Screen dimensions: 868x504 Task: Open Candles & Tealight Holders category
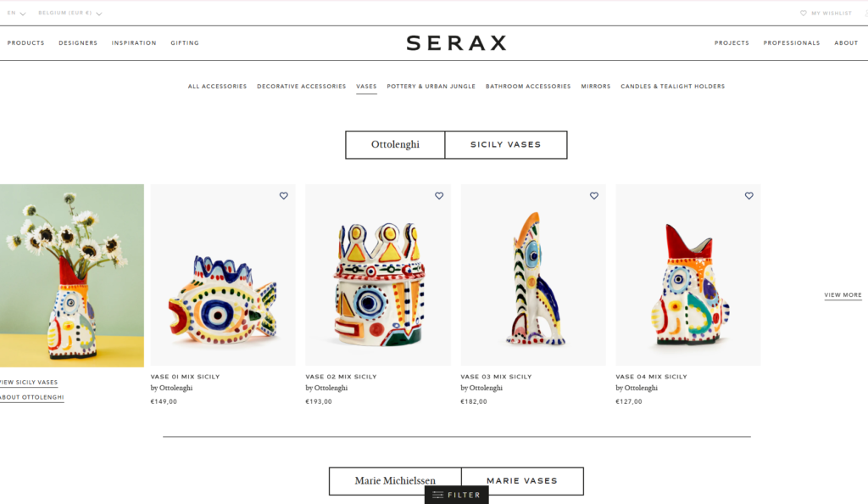click(672, 87)
